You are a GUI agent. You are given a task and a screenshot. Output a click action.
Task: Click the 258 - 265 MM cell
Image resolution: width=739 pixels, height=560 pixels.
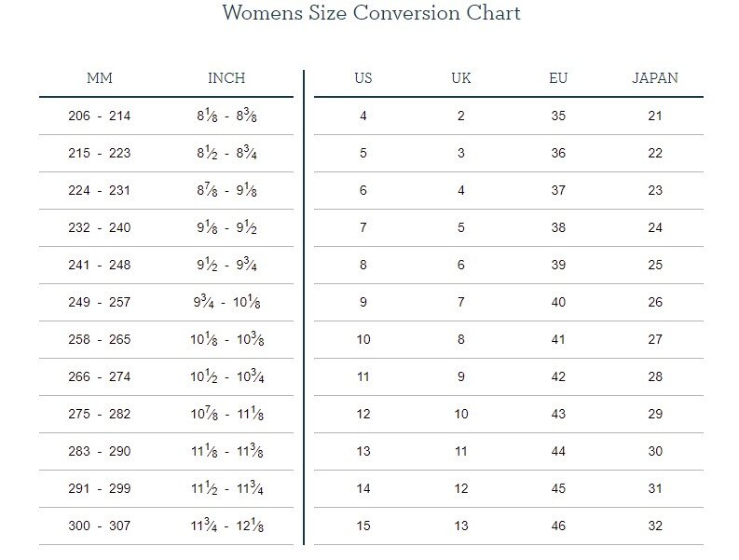click(x=100, y=340)
